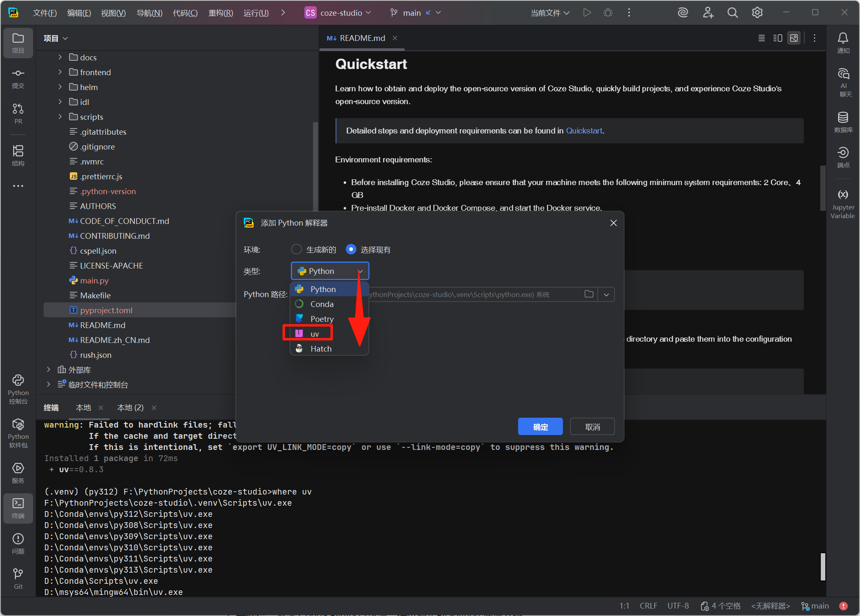Click <无解释器> in status bar

(x=771, y=606)
